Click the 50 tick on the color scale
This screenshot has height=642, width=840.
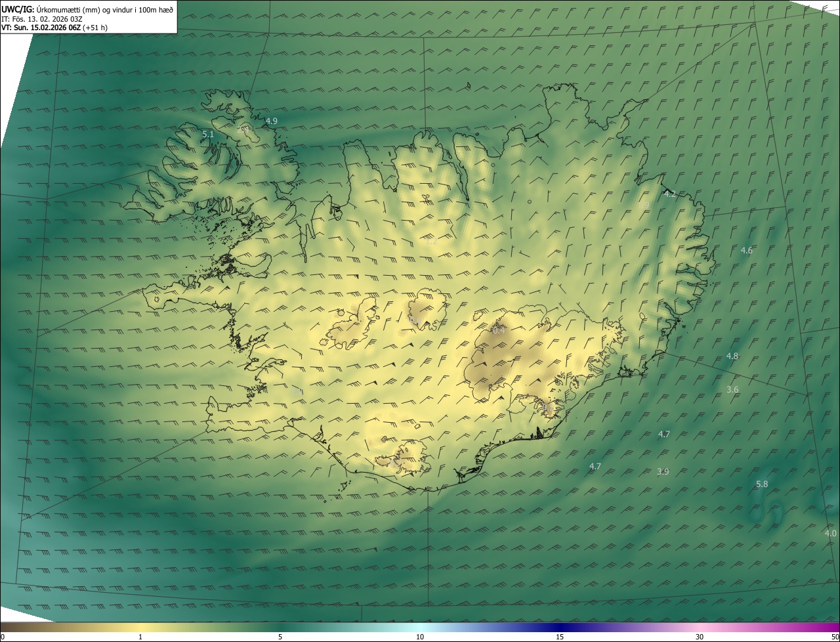pyautogui.click(x=835, y=637)
